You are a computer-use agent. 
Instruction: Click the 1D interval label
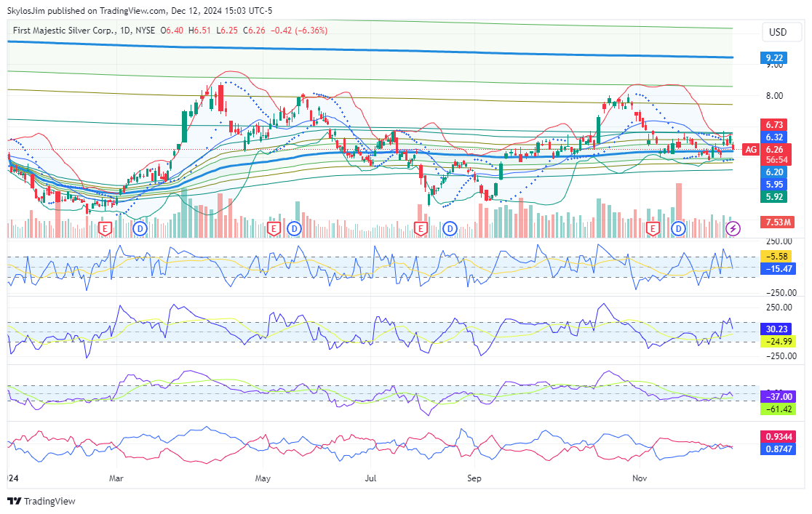tap(125, 31)
